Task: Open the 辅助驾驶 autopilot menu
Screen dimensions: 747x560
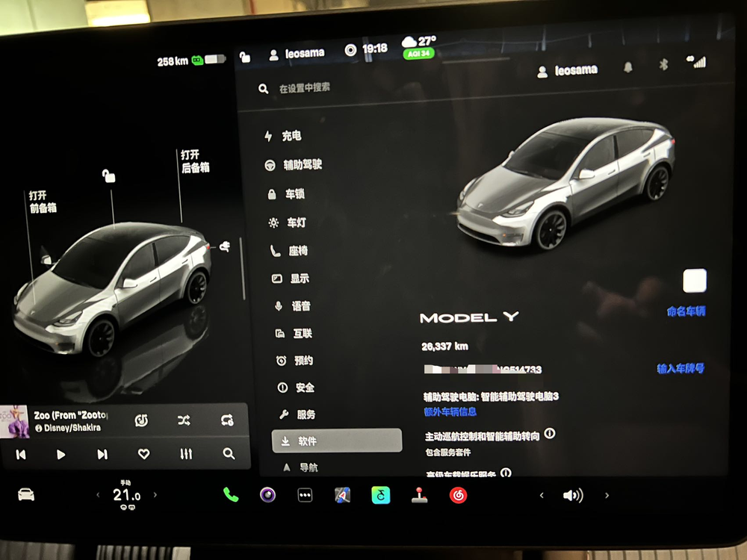Action: pos(294,165)
